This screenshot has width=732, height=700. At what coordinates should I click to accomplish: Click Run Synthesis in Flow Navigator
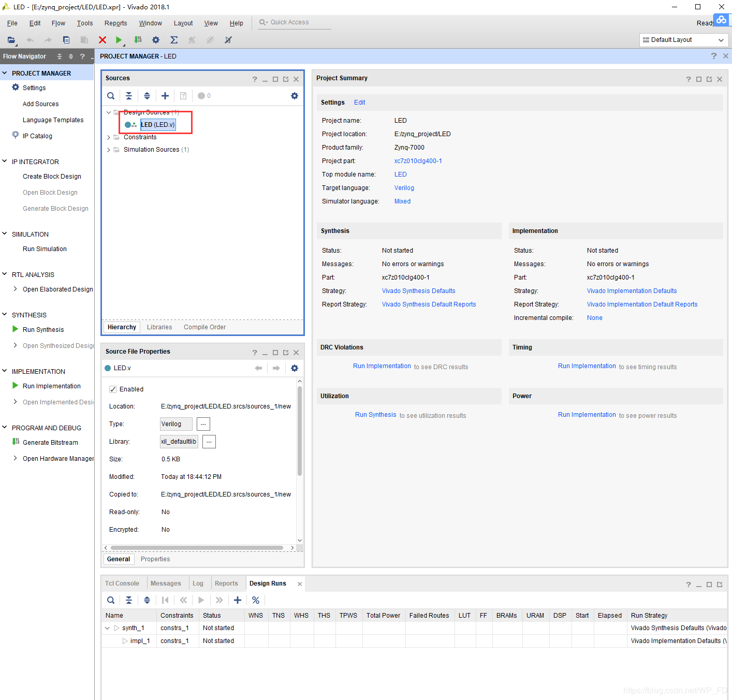pyautogui.click(x=43, y=330)
